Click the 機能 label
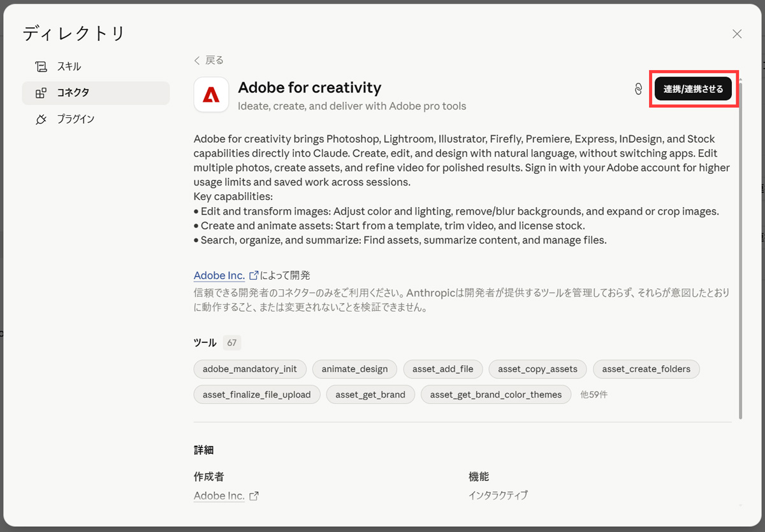765x532 pixels. click(479, 477)
